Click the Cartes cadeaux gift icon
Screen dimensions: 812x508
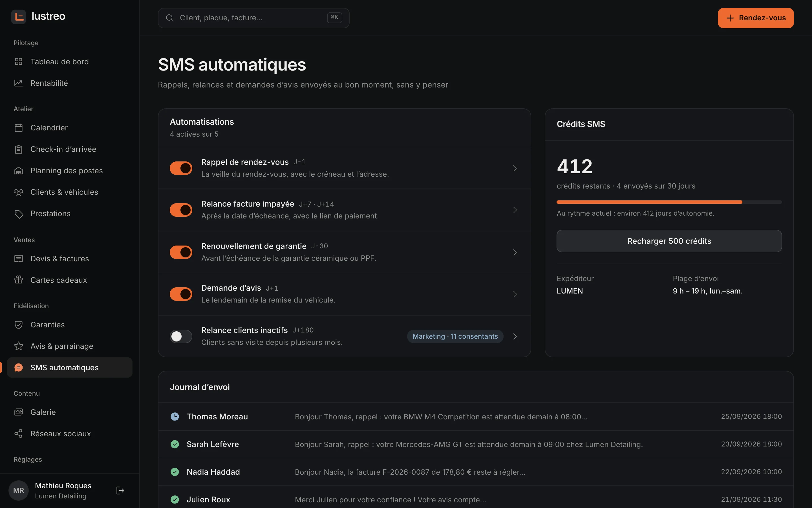click(x=18, y=280)
